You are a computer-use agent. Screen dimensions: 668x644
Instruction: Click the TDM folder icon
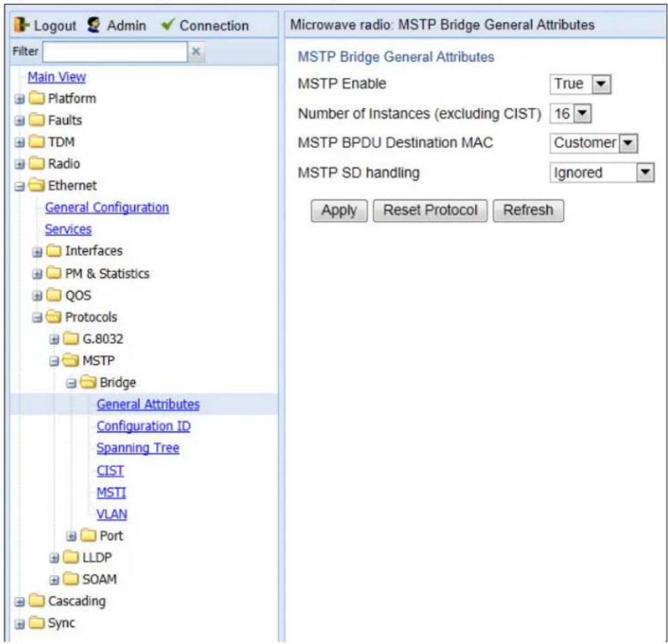click(x=37, y=142)
